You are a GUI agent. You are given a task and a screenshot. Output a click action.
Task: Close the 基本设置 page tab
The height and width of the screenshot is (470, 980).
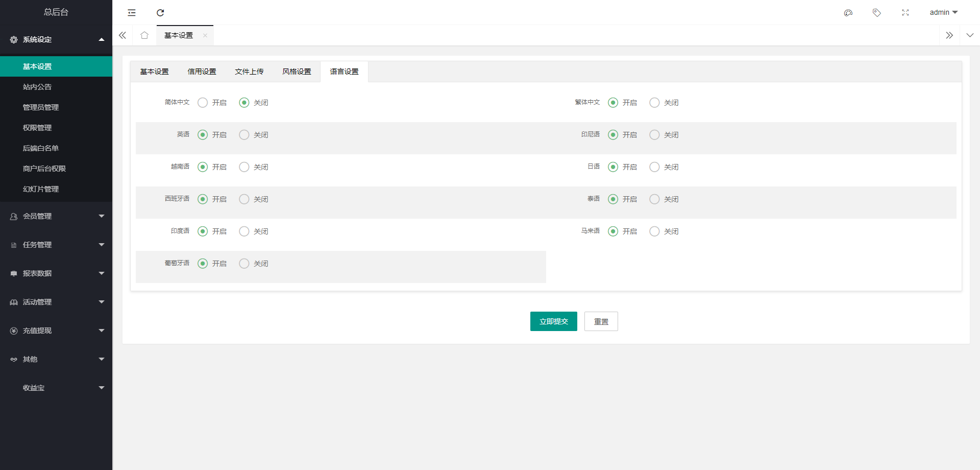205,36
